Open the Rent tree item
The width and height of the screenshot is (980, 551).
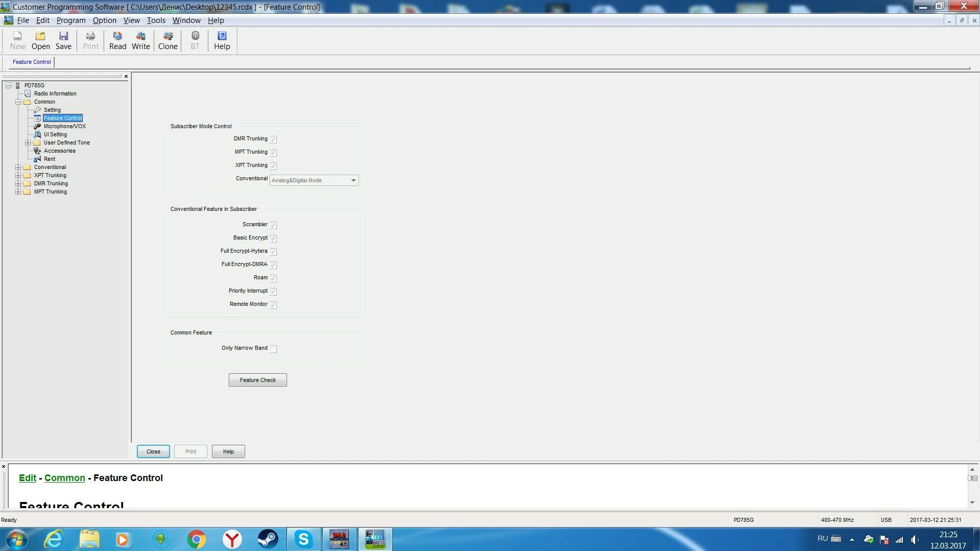[50, 159]
